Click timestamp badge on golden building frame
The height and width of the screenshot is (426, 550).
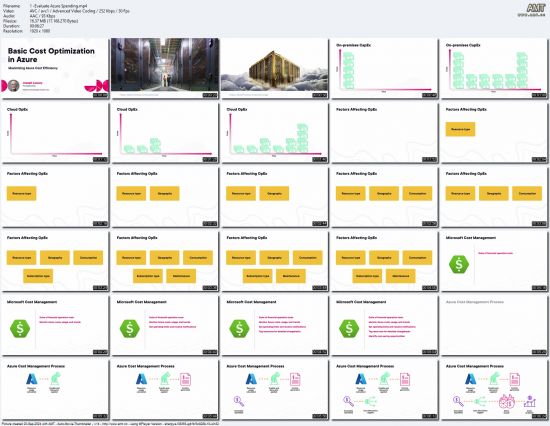coord(320,95)
